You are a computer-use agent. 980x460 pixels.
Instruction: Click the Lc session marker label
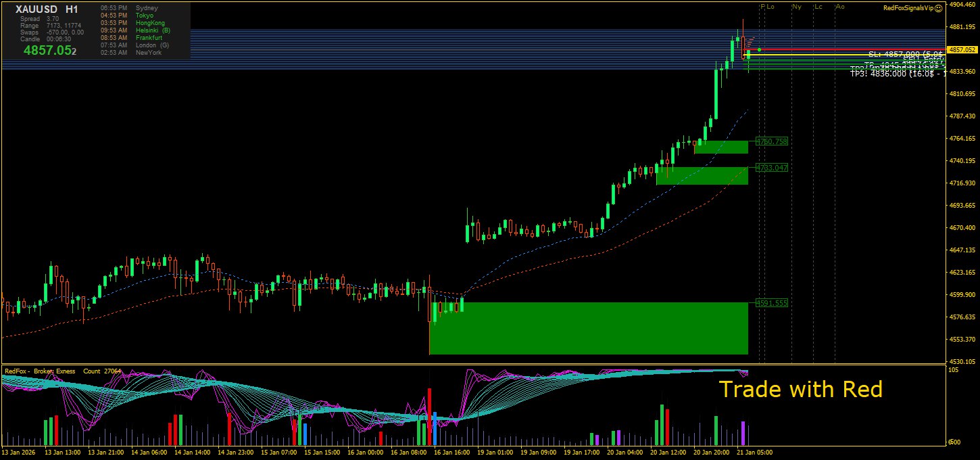pos(818,7)
